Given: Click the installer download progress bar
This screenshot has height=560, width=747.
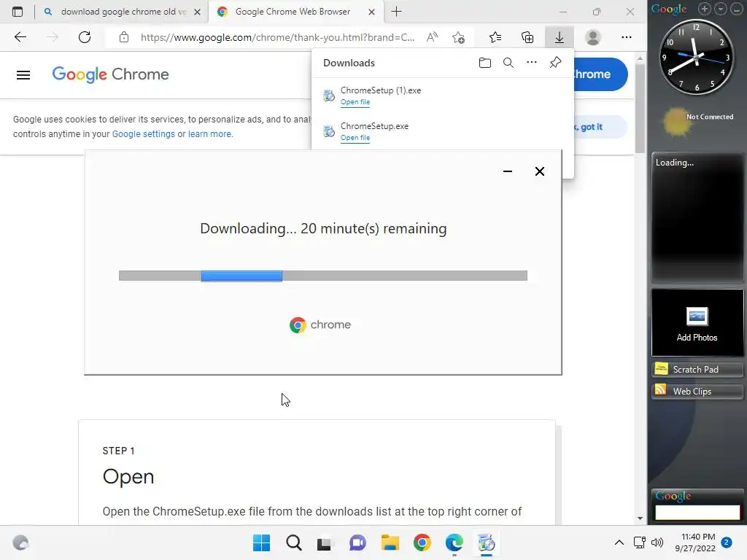Looking at the screenshot, I should (323, 276).
